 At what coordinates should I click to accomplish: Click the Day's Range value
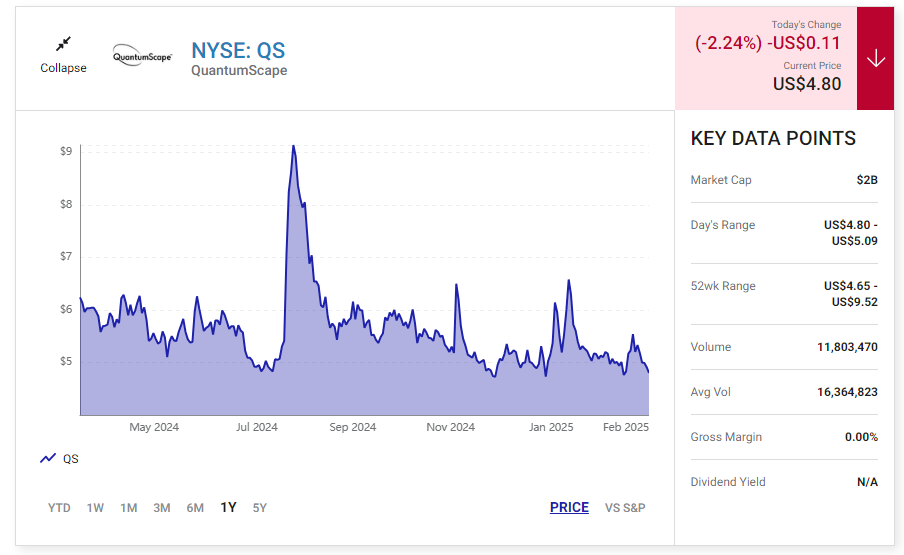point(850,233)
